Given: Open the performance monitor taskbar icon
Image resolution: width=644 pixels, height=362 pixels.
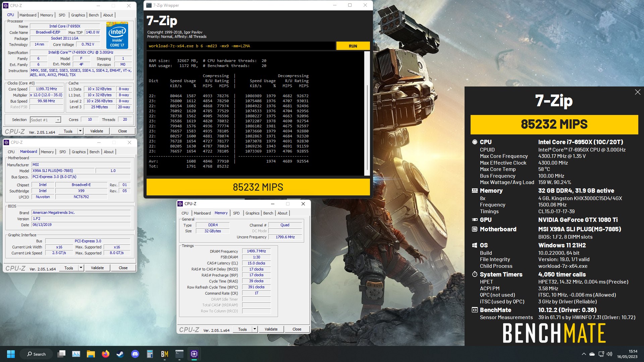Looking at the screenshot, I should tap(76, 354).
